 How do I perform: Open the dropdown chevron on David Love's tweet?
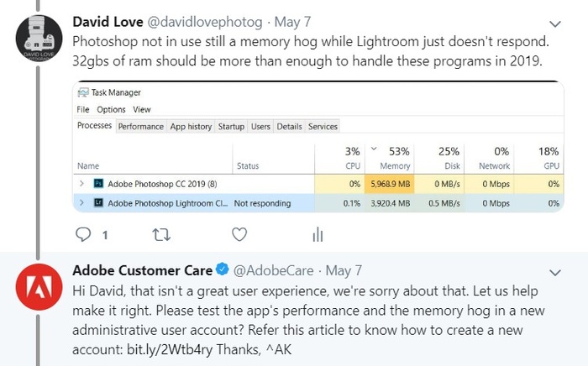coord(555,24)
